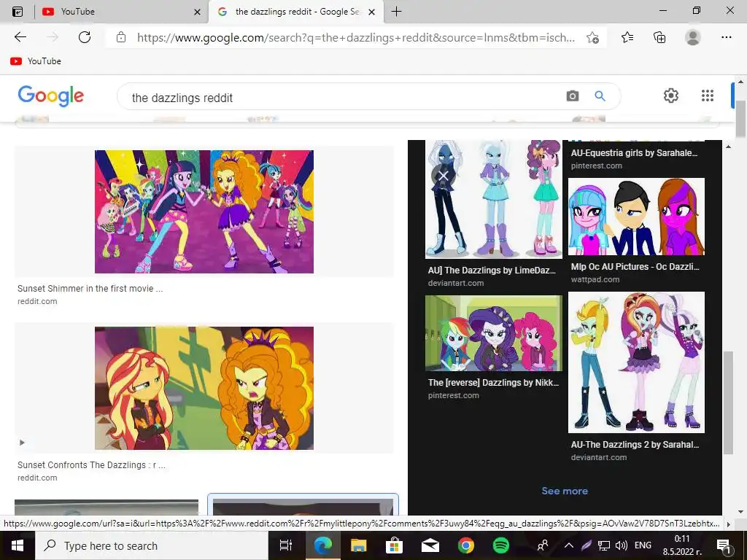This screenshot has height=560, width=747.
Task: Open 'Sunset Shimmer in the first movie' link
Action: (90, 289)
